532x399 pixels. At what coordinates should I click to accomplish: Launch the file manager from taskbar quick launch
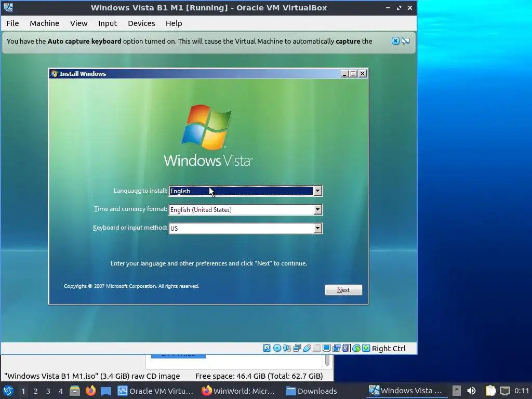(75, 391)
